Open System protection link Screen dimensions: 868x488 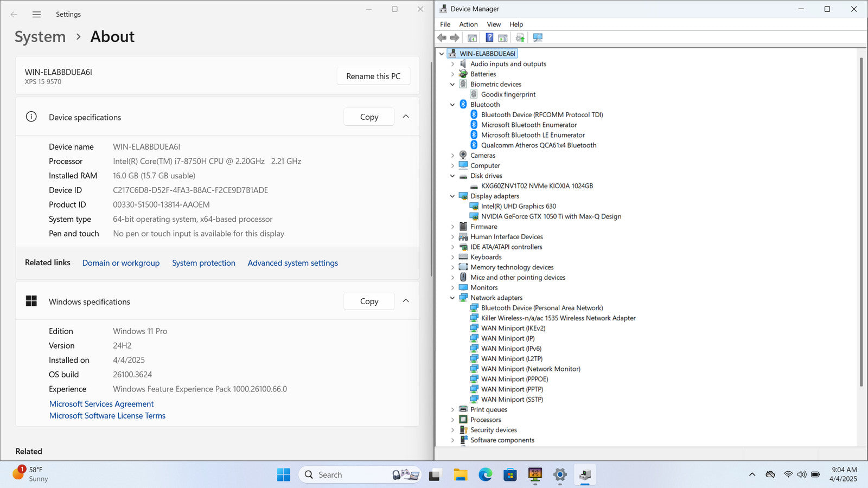point(203,263)
